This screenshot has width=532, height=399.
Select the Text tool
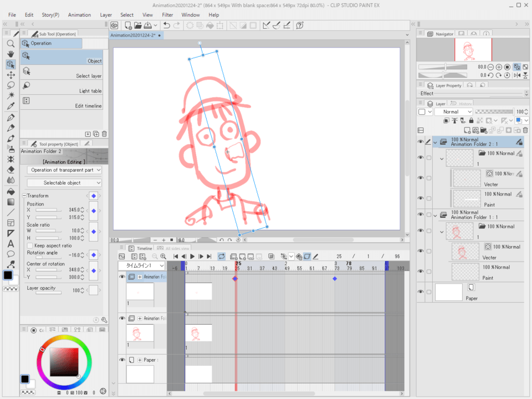click(x=11, y=244)
